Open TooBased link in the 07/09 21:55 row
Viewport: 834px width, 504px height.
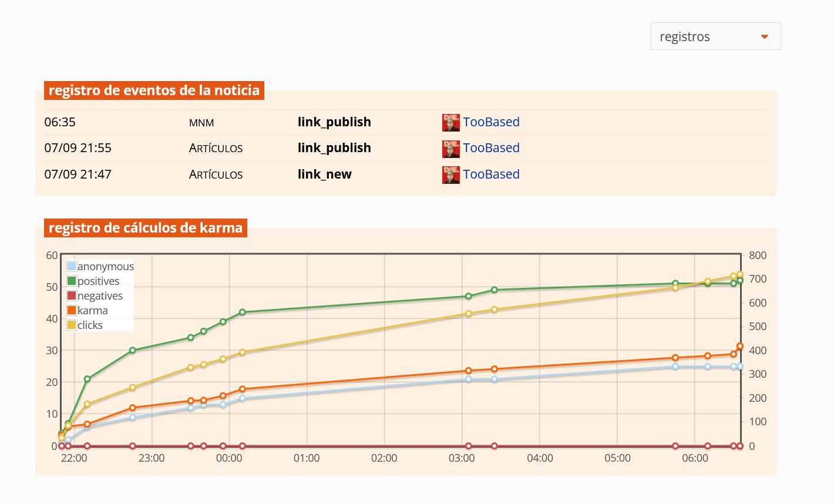pos(491,148)
